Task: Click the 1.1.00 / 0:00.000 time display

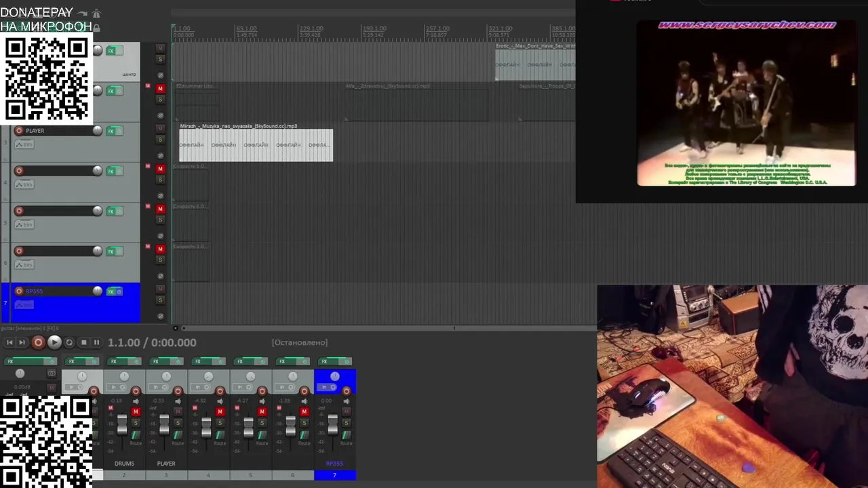Action: click(152, 343)
